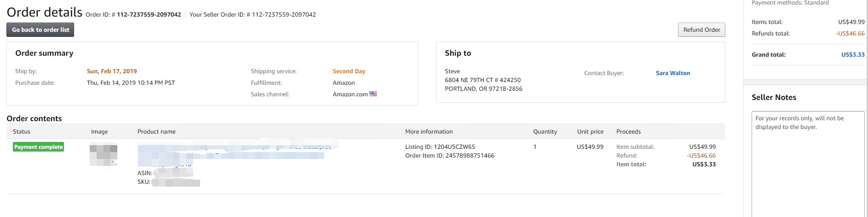Click the Product name column header

coord(156,132)
